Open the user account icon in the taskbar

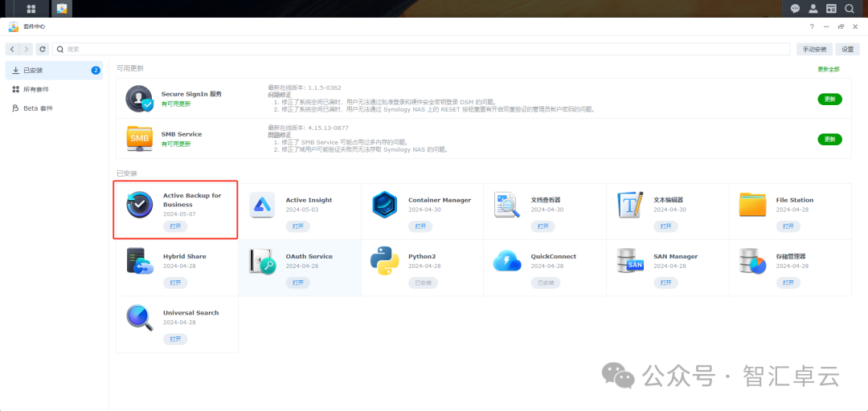click(813, 8)
